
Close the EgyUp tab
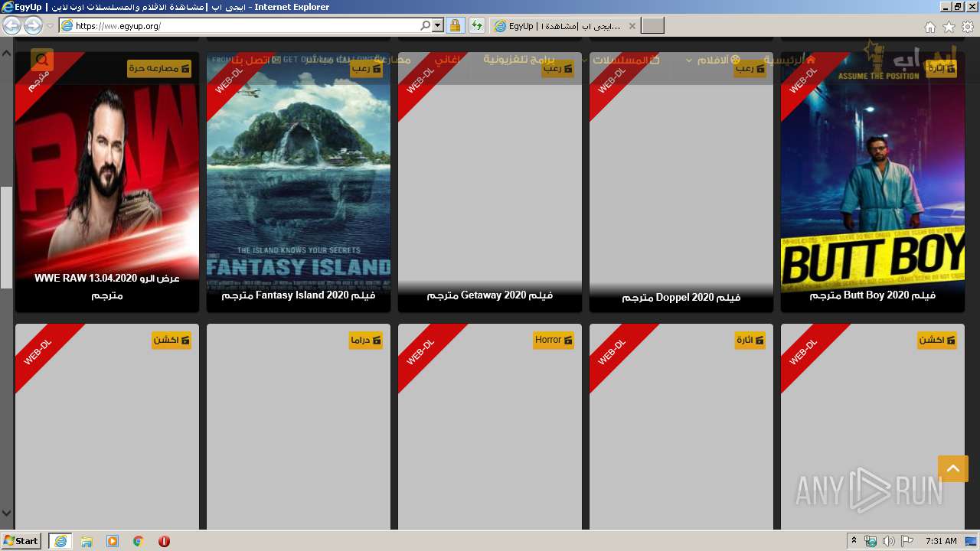pos(632,25)
